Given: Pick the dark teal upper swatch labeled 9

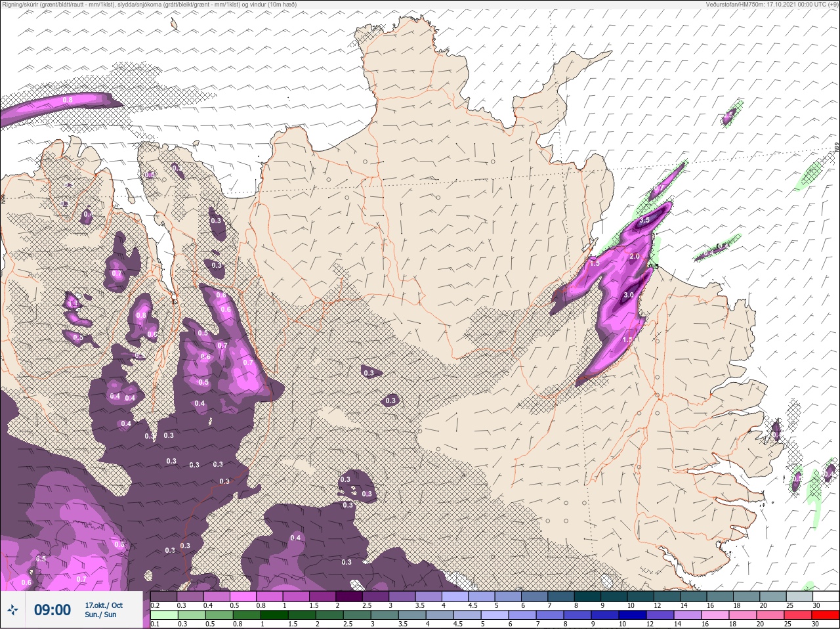Looking at the screenshot, I should [x=615, y=596].
